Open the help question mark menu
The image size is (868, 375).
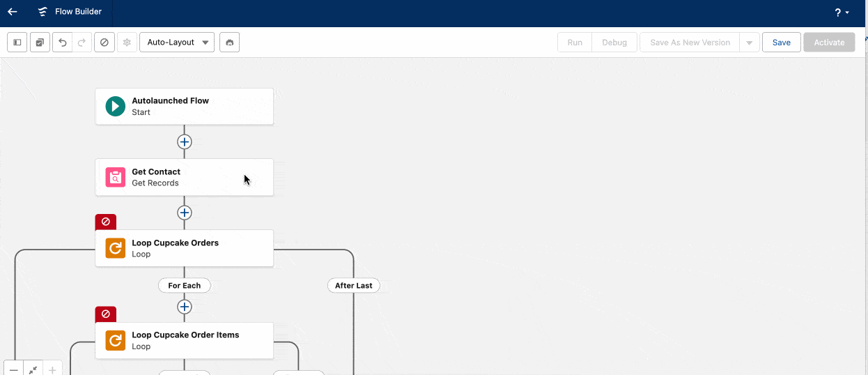[842, 13]
